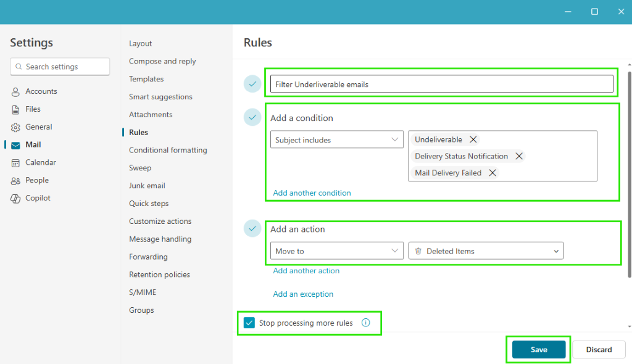This screenshot has height=364, width=632.
Task: Remove Delivery Status Notification tag
Action: [519, 156]
